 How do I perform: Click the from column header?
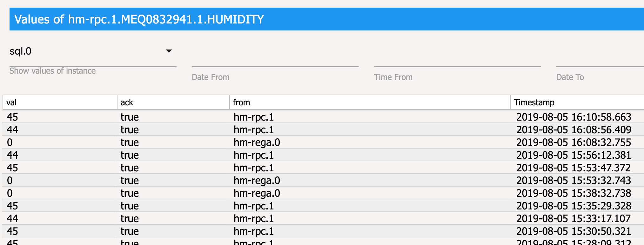(370, 103)
